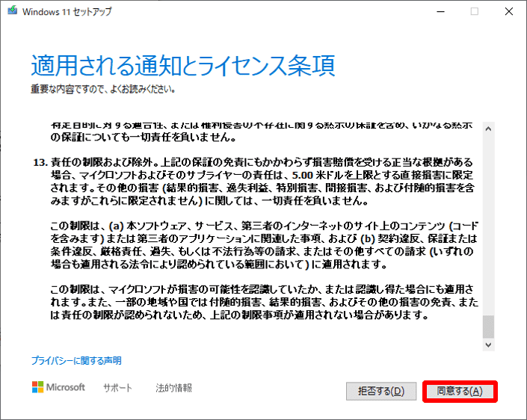The width and height of the screenshot is (527, 420).
Task: Click the paragraph starting この制限は、(a) 本ソフトウェア
Action: (264, 245)
